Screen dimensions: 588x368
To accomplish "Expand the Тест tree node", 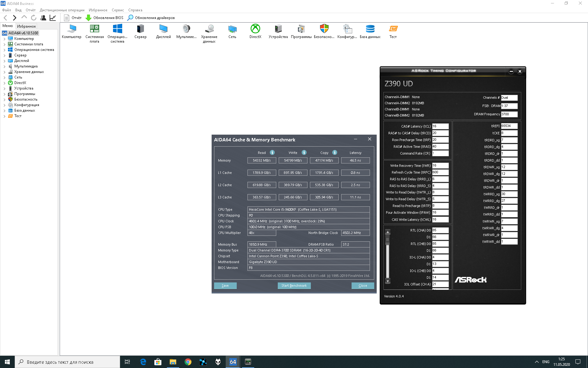I will click(4, 116).
